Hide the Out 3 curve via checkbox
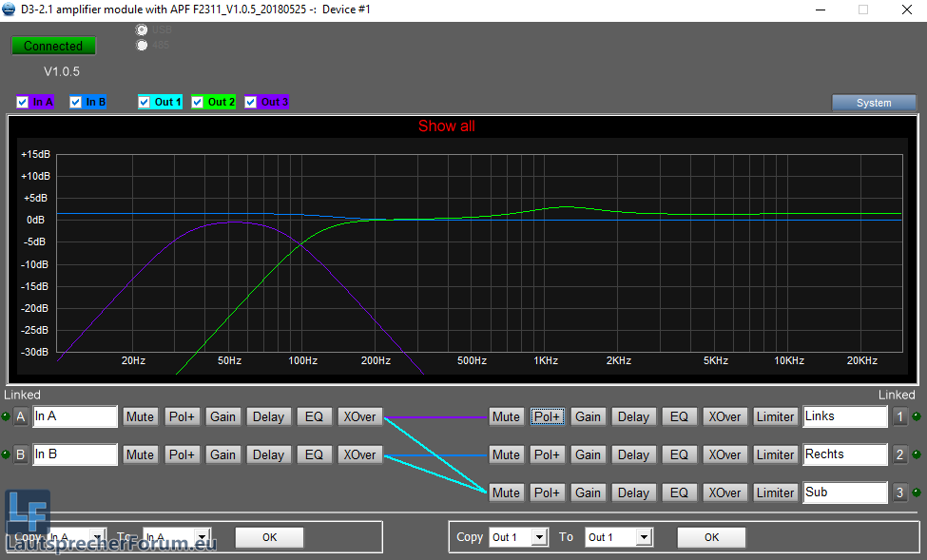The image size is (927, 560). coord(251,102)
